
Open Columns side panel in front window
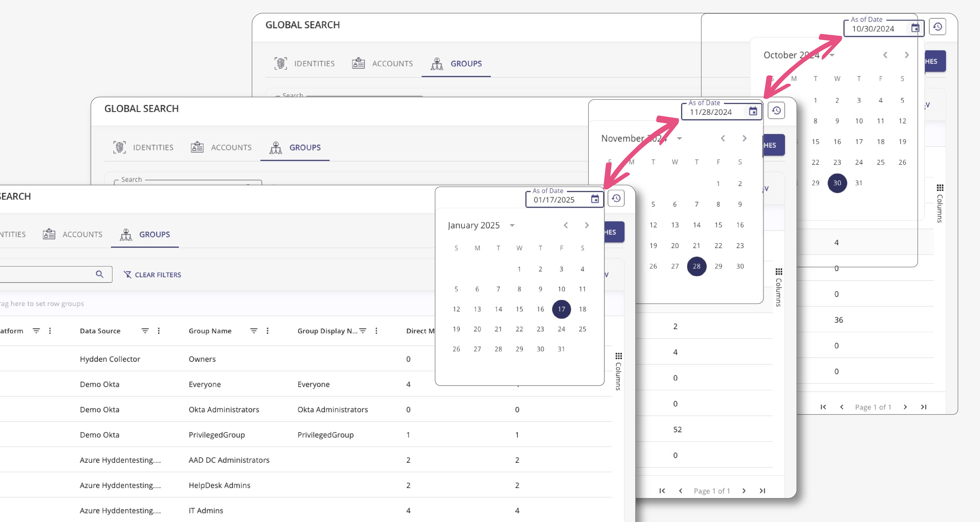pos(618,371)
